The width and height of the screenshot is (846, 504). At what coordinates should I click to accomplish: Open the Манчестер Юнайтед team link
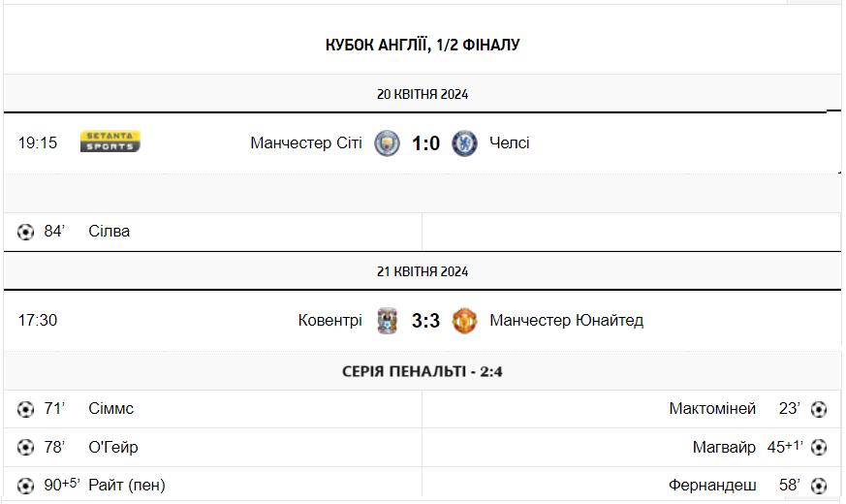pos(567,321)
